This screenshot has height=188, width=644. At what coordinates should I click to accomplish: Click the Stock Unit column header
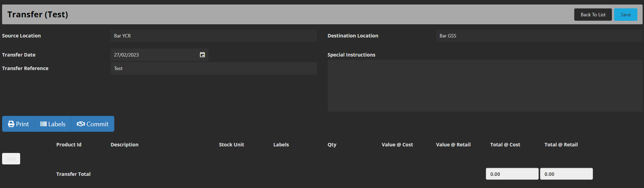pyautogui.click(x=231, y=145)
